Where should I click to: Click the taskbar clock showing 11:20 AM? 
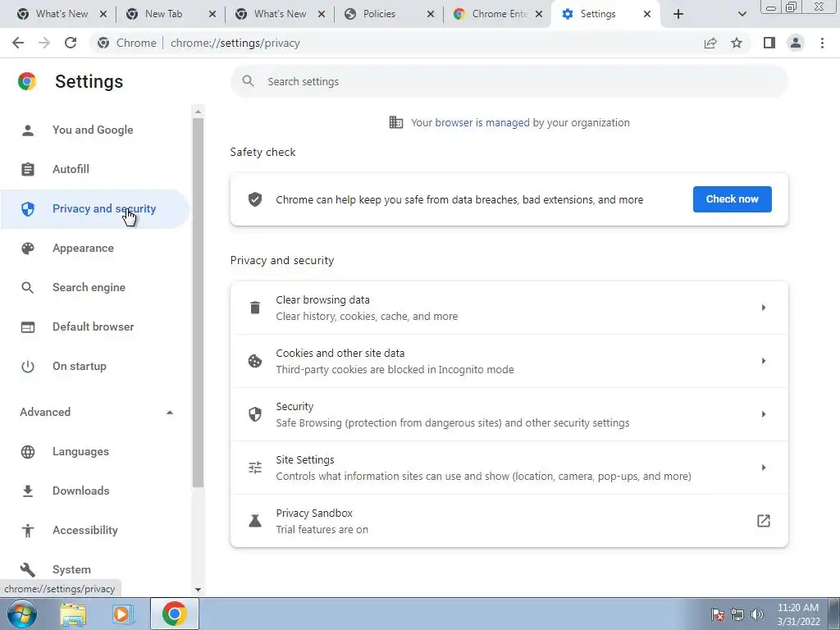tap(798, 614)
